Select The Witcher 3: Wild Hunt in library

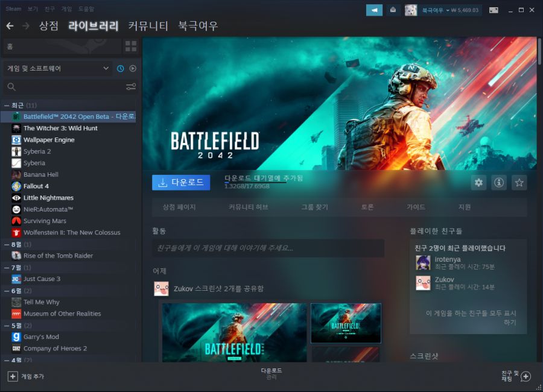tap(60, 128)
